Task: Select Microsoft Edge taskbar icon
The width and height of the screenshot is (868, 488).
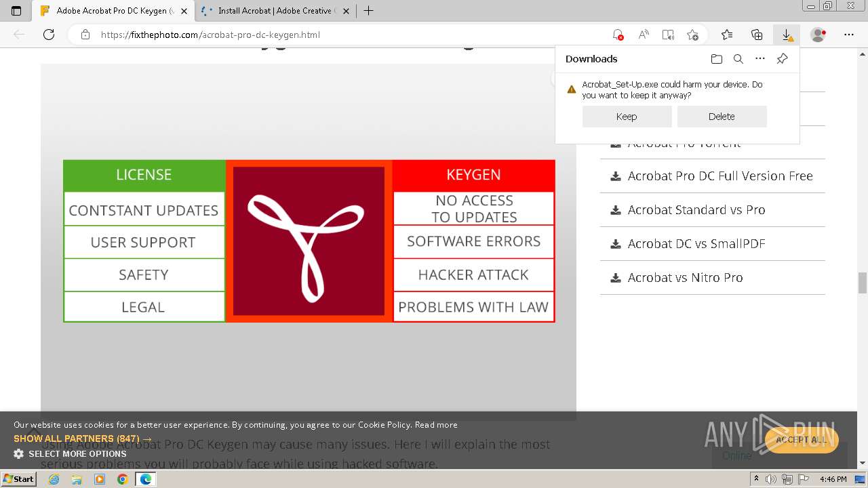Action: pyautogui.click(x=146, y=479)
